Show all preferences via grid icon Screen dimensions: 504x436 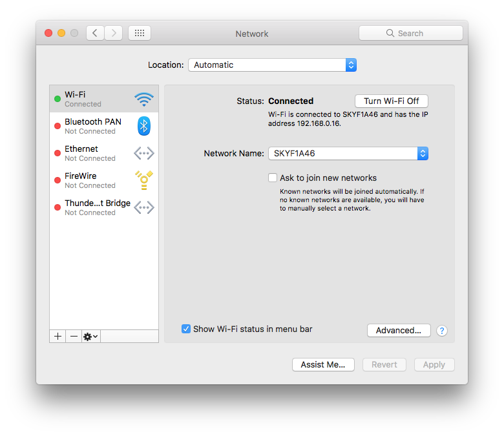(x=140, y=33)
